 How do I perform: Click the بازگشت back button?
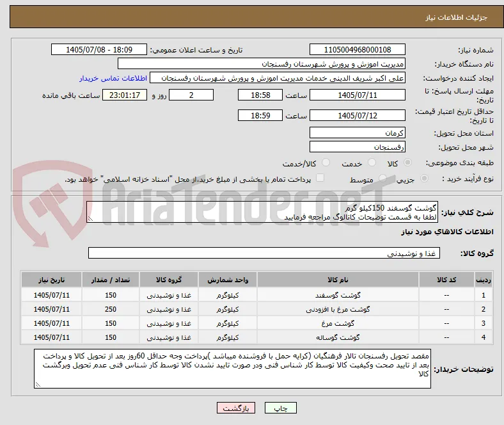236,408
